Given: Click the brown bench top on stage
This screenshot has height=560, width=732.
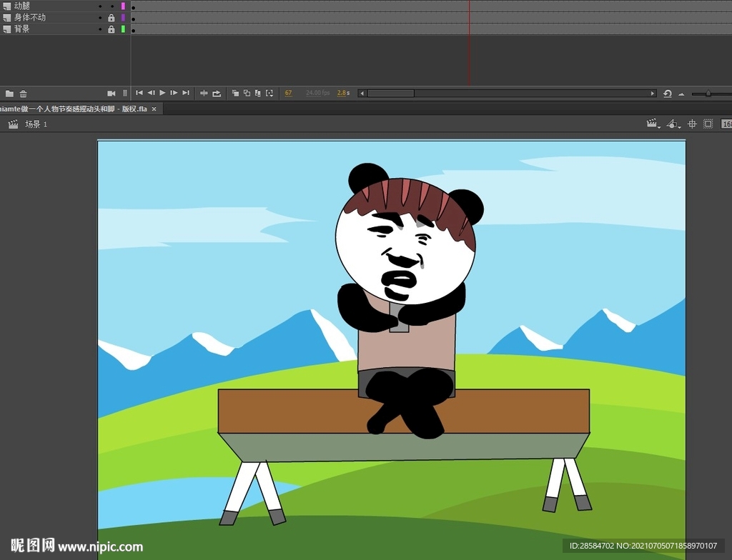Looking at the screenshot, I should click(403, 411).
